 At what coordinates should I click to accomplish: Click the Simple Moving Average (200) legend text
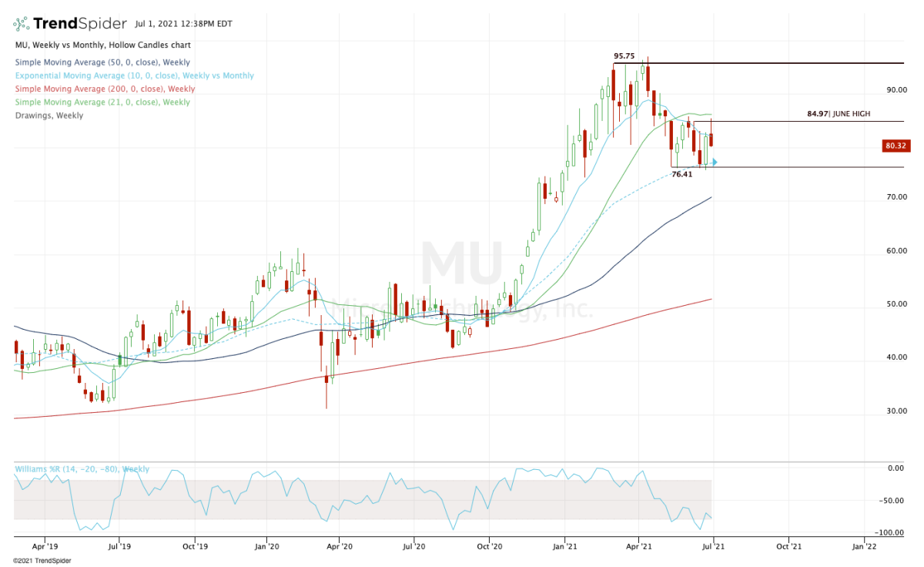point(101,89)
